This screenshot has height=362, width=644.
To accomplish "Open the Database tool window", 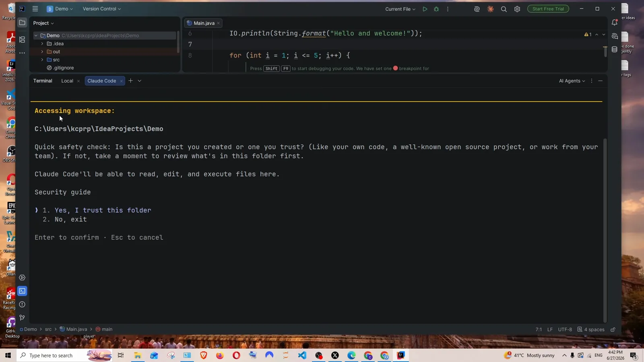I will coord(615,49).
